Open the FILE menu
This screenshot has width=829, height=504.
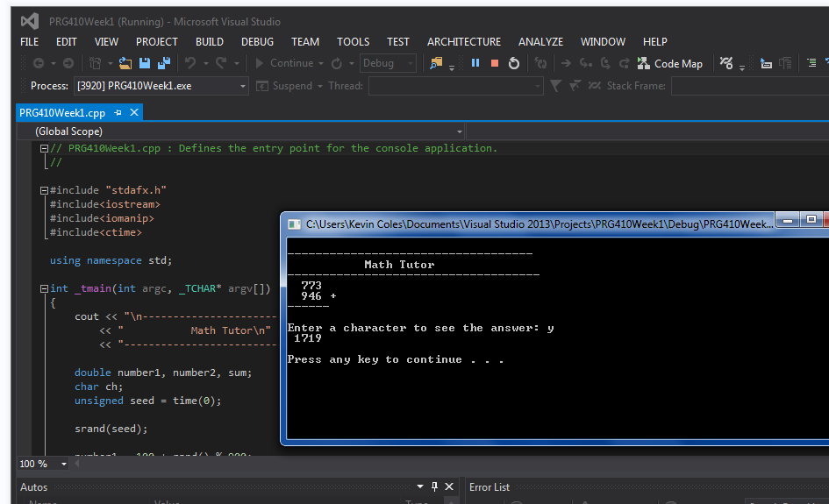coord(29,42)
